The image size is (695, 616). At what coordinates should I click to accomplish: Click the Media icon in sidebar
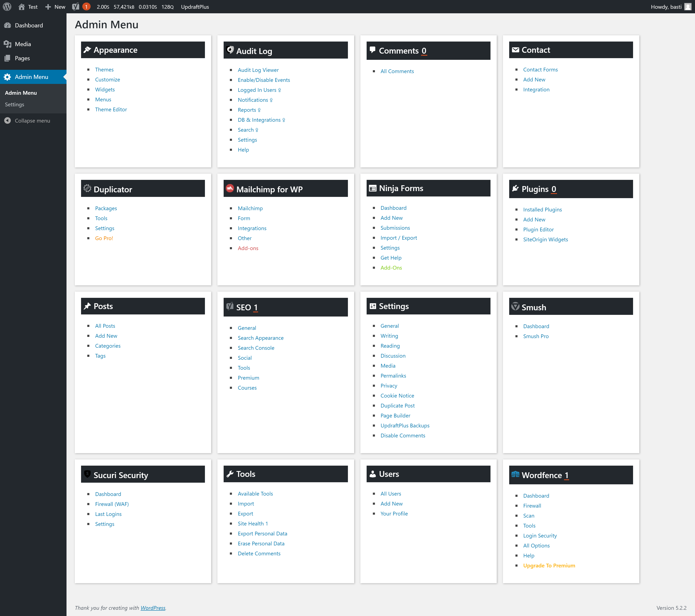click(7, 44)
